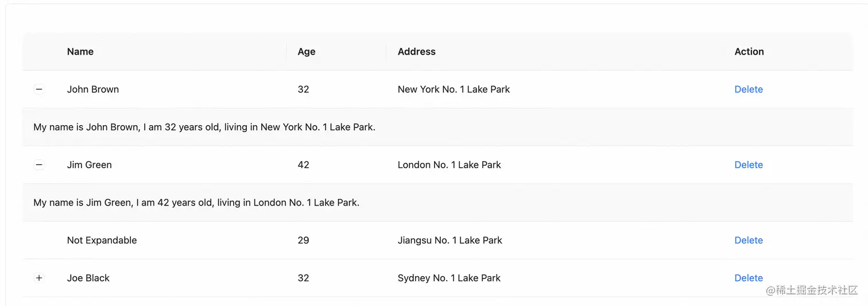Screen dimensions: 868x306
Task: Collapse the Jim Green row
Action: click(39, 165)
